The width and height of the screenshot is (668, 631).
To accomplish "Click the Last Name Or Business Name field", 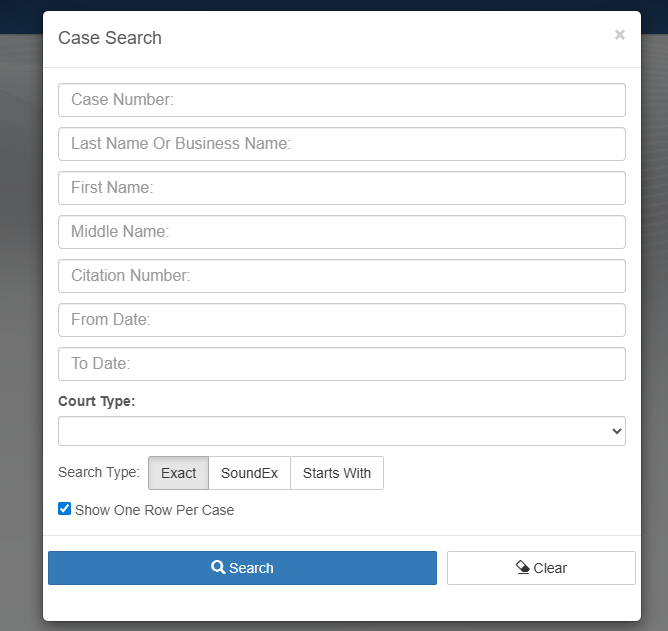I will (341, 144).
